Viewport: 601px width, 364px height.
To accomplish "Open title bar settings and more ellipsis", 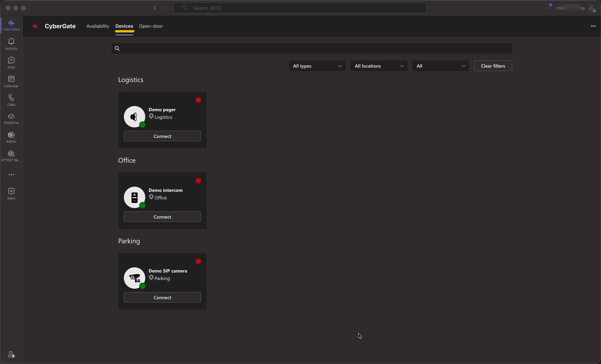I will pyautogui.click(x=548, y=8).
